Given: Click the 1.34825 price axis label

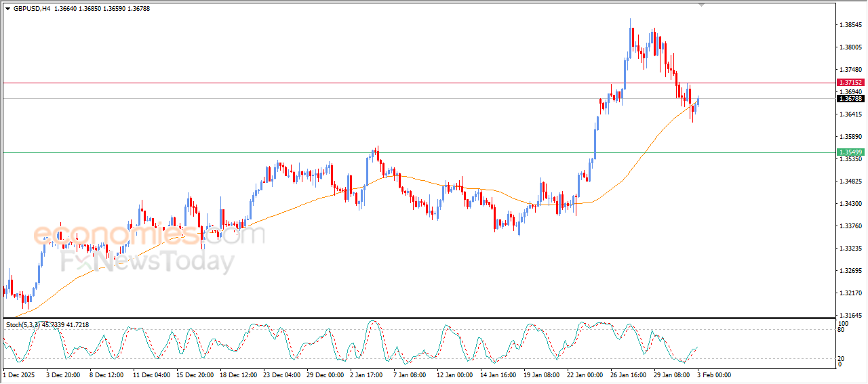Looking at the screenshot, I should (x=850, y=182).
